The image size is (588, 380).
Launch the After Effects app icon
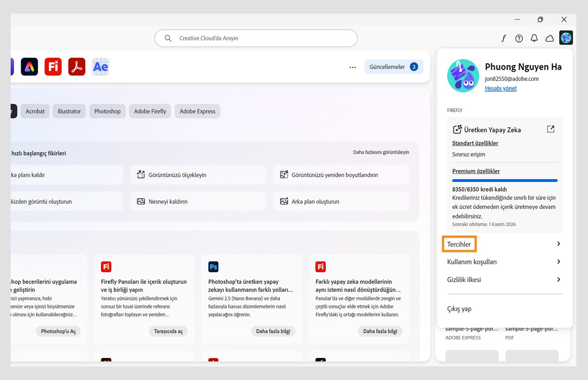(100, 67)
